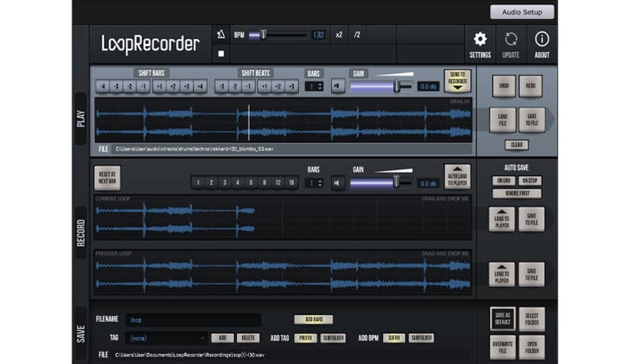Click the Redo button

tap(530, 86)
